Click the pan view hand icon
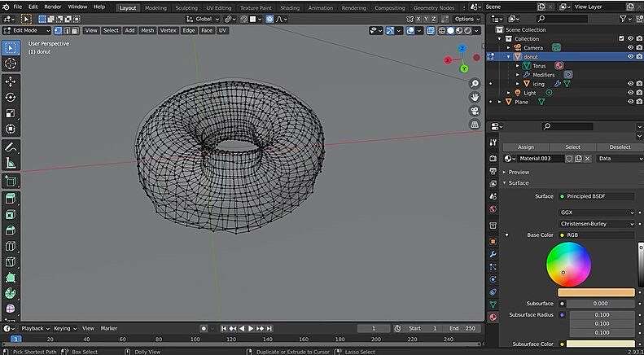This screenshot has height=355, width=644. pos(475,98)
